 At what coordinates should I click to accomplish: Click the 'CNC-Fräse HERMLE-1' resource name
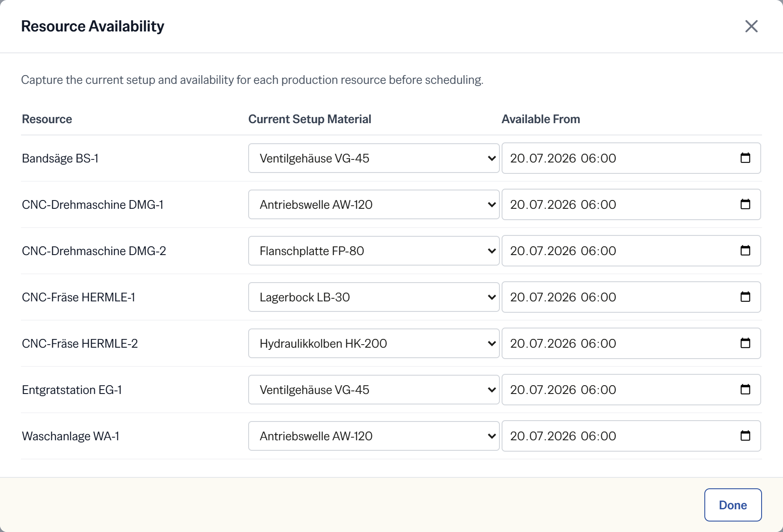[x=79, y=297]
